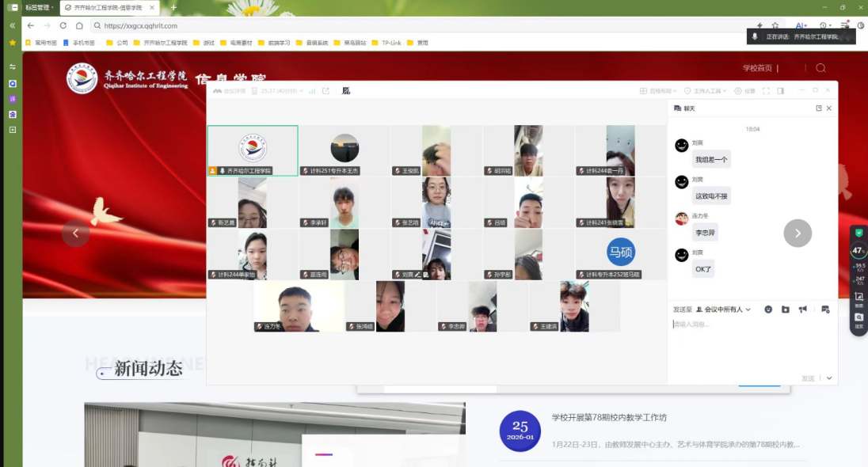Click the fullscreen icon in meeting toolbar
The image size is (868, 467).
766,91
